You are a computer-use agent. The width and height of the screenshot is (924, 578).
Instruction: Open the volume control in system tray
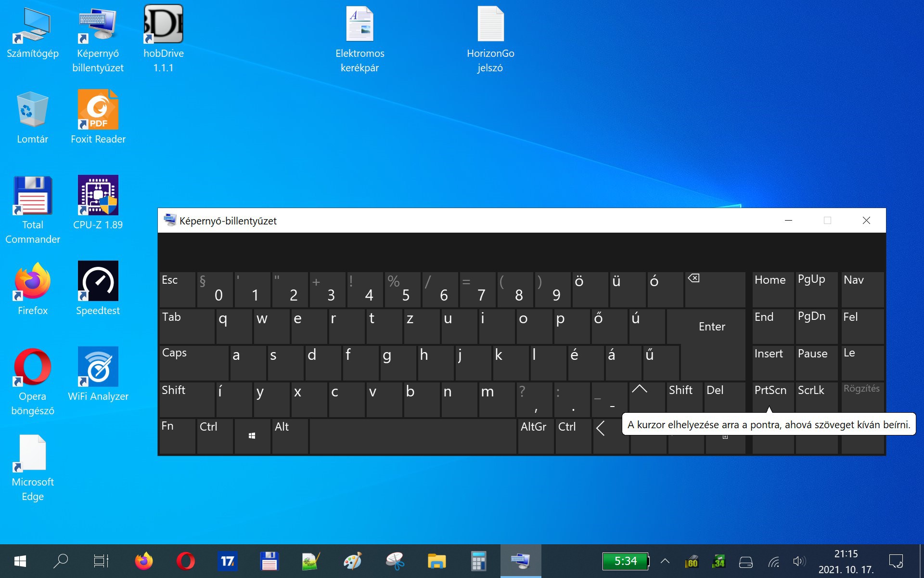click(x=799, y=561)
